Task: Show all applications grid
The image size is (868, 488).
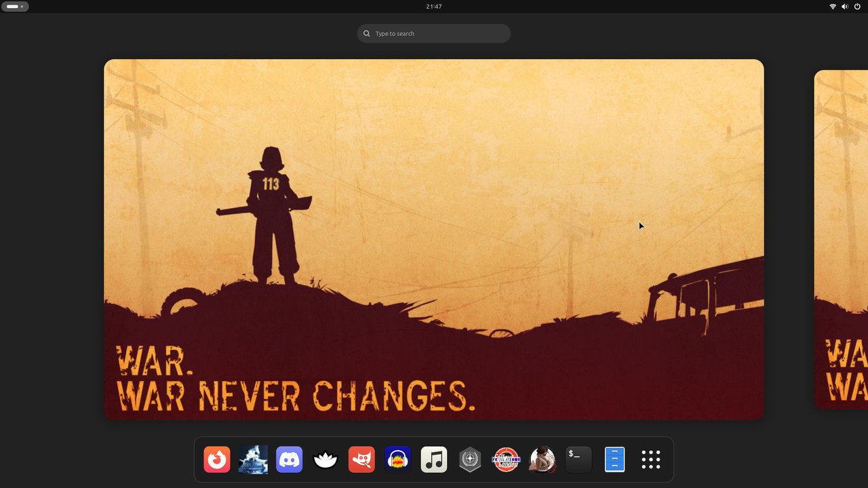Action: [651, 460]
